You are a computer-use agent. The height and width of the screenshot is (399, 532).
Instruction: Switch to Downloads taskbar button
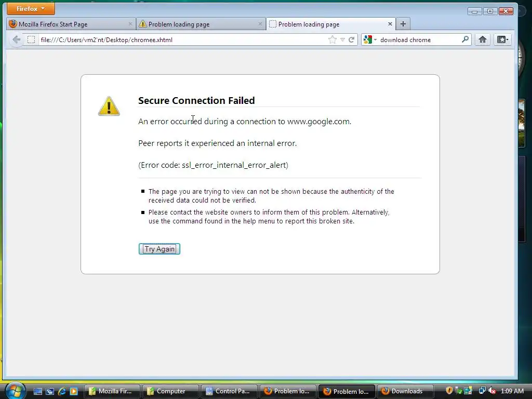pos(405,391)
